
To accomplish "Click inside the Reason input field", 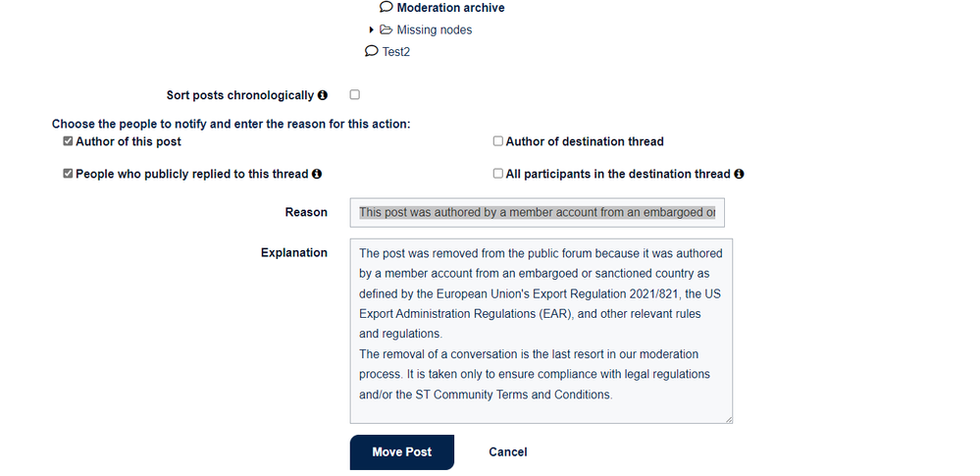I will (x=537, y=213).
